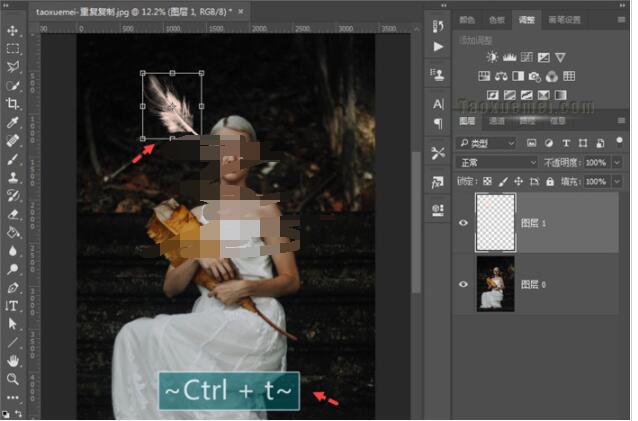This screenshot has width=638, height=421.
Task: Open the Styles fx panel icon
Action: 438,183
